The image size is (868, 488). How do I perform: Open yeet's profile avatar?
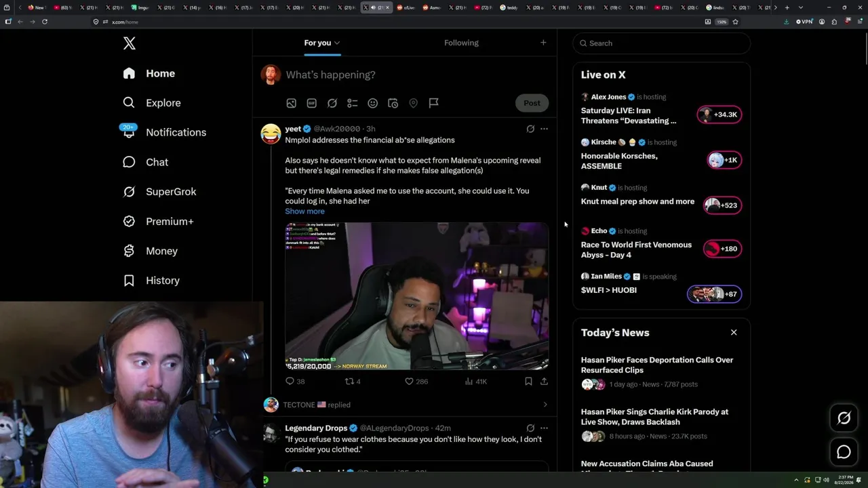(271, 134)
